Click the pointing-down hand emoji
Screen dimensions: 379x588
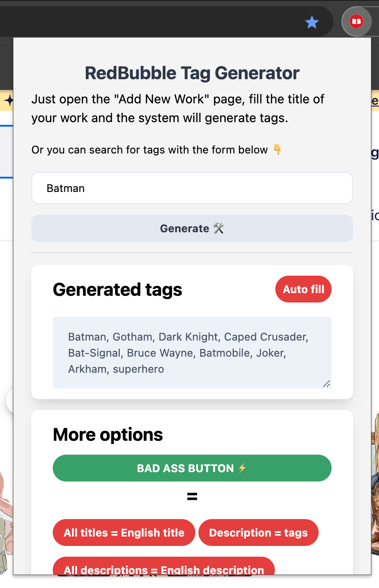pos(277,149)
